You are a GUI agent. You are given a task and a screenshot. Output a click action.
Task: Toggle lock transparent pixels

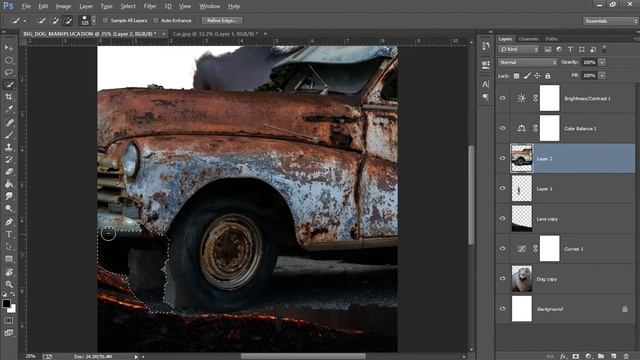click(x=516, y=76)
